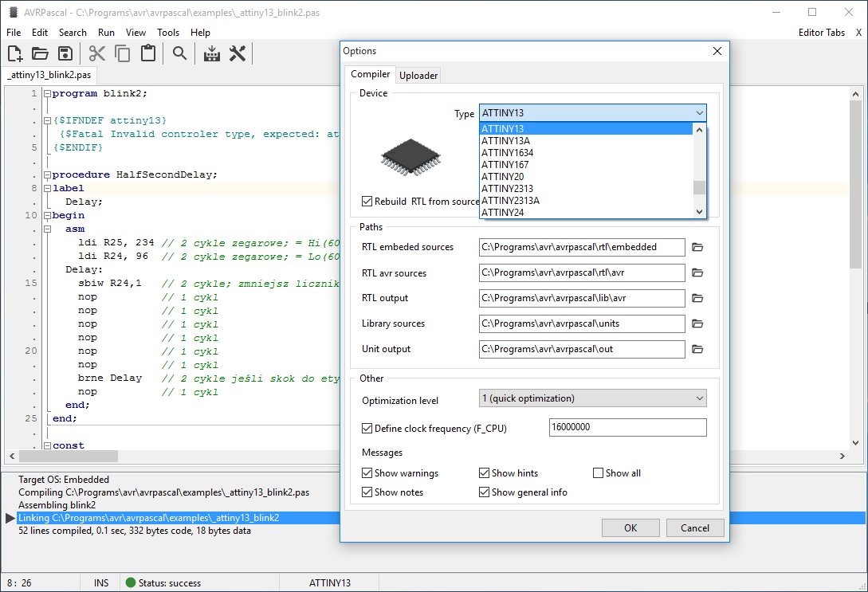Collapse the device Type combo box arrow
The image size is (868, 592).
pos(699,113)
